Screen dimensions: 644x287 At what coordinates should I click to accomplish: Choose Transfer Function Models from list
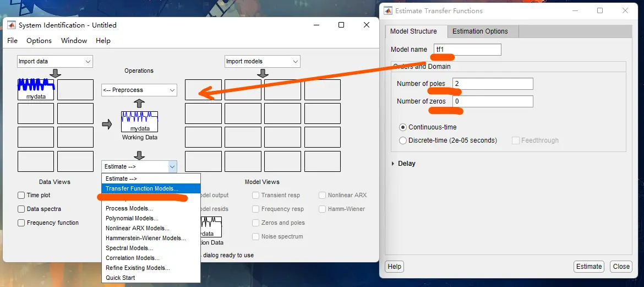(151, 189)
